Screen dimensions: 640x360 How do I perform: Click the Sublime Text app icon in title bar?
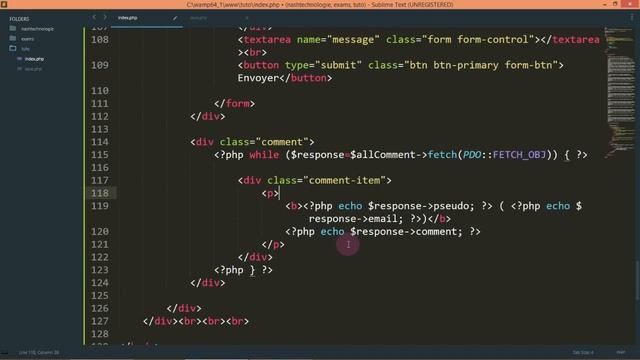click(4, 4)
